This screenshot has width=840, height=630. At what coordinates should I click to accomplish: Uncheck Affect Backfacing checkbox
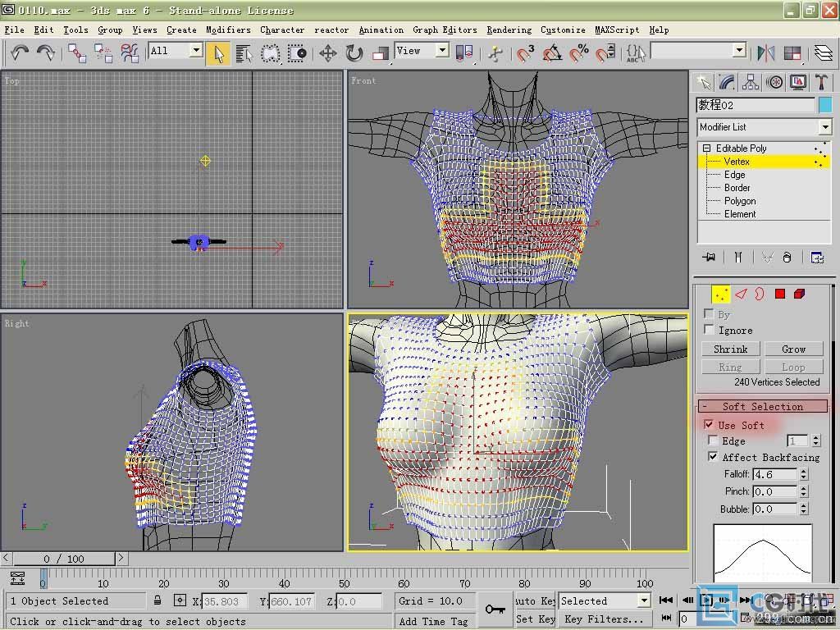point(713,456)
